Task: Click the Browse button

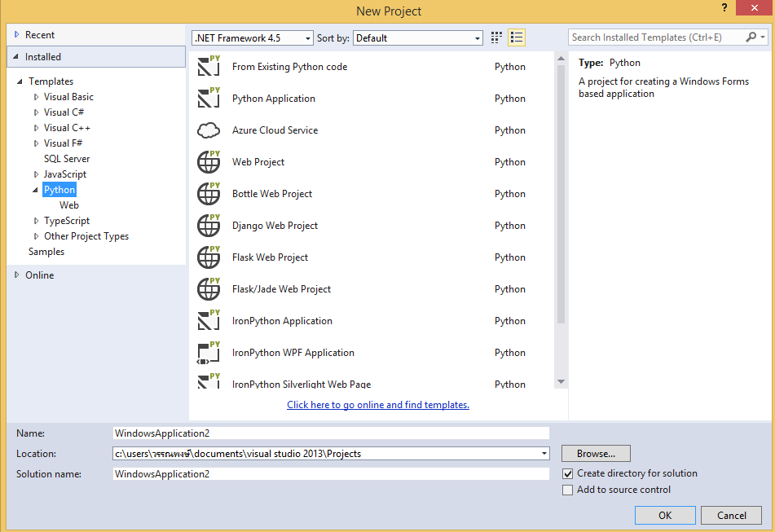Action: point(595,453)
